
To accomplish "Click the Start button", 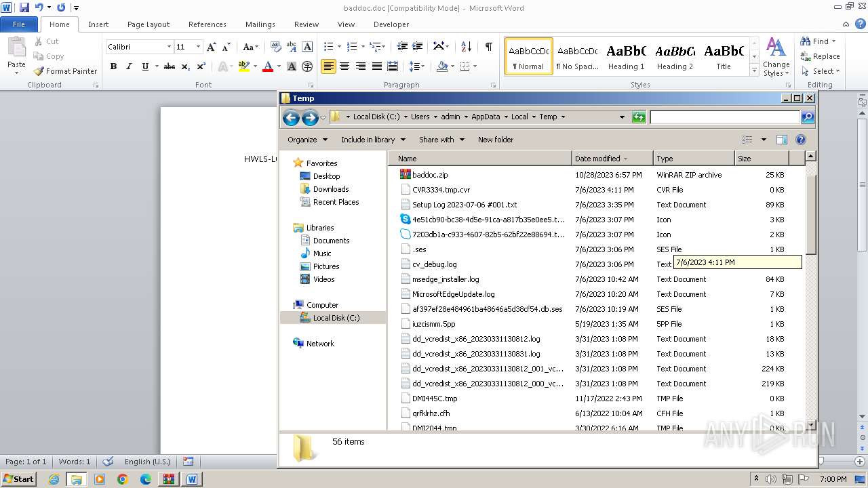I will point(18,479).
